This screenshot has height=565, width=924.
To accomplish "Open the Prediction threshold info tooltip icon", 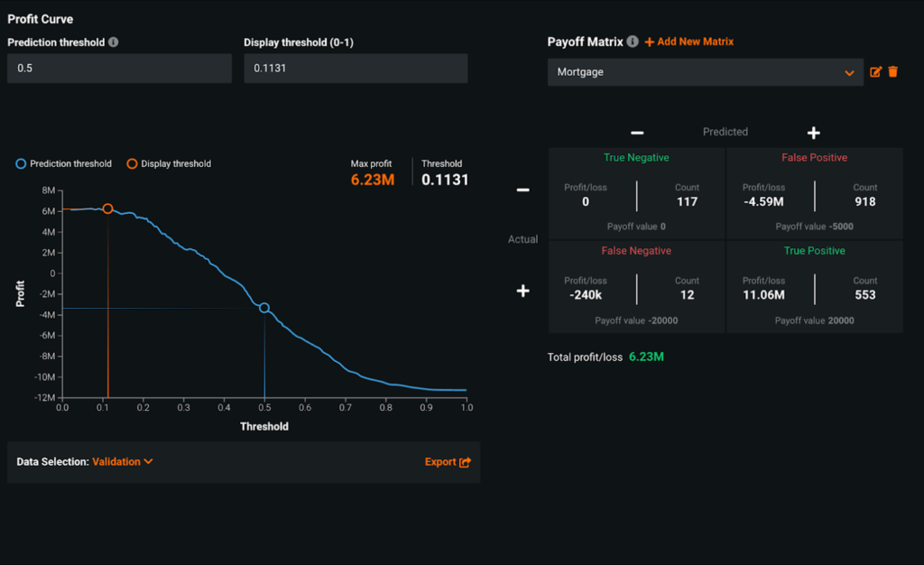I will 112,41.
